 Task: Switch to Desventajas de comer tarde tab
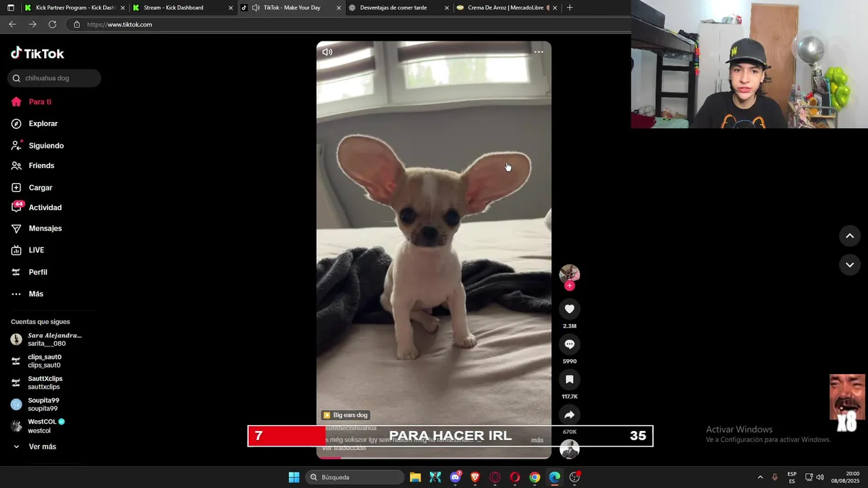(399, 7)
